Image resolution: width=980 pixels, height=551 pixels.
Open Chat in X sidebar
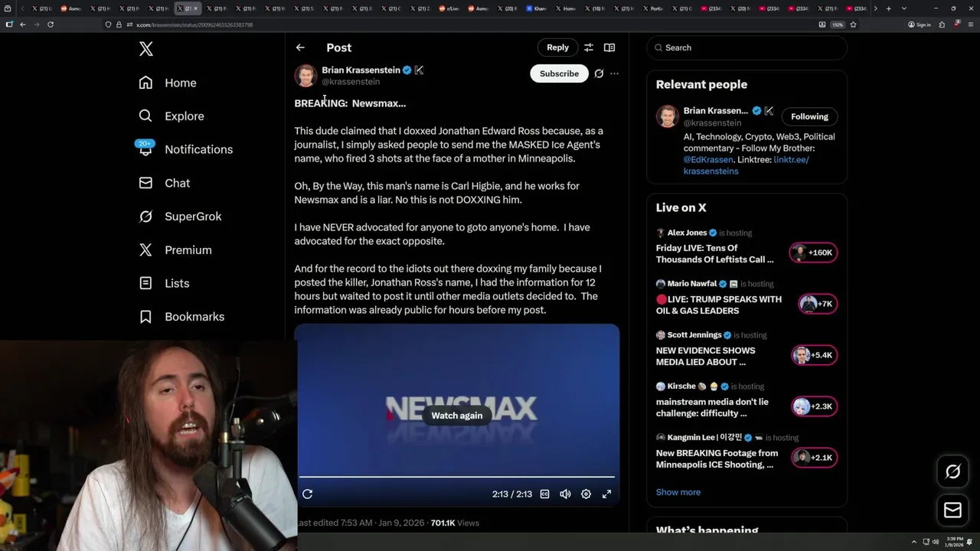[165, 183]
